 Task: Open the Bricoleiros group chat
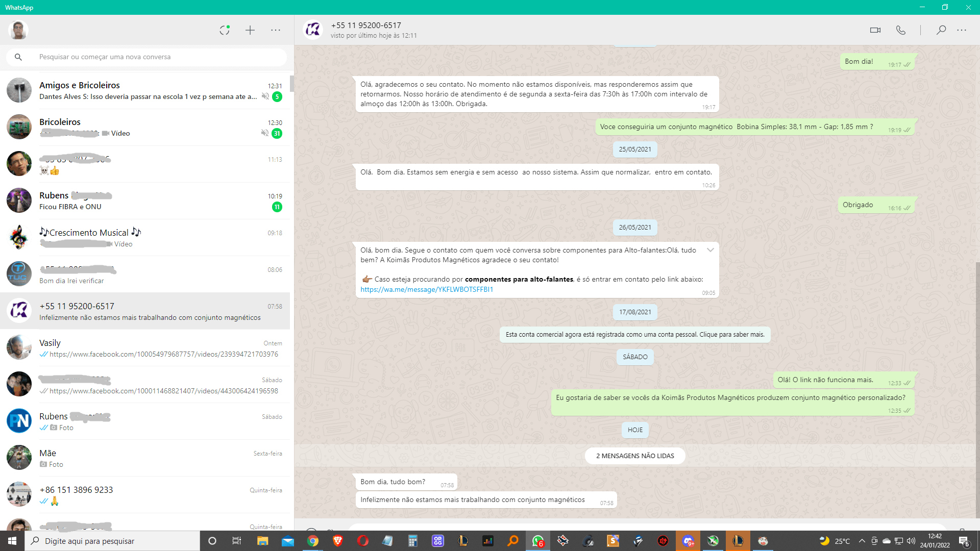coord(145,128)
